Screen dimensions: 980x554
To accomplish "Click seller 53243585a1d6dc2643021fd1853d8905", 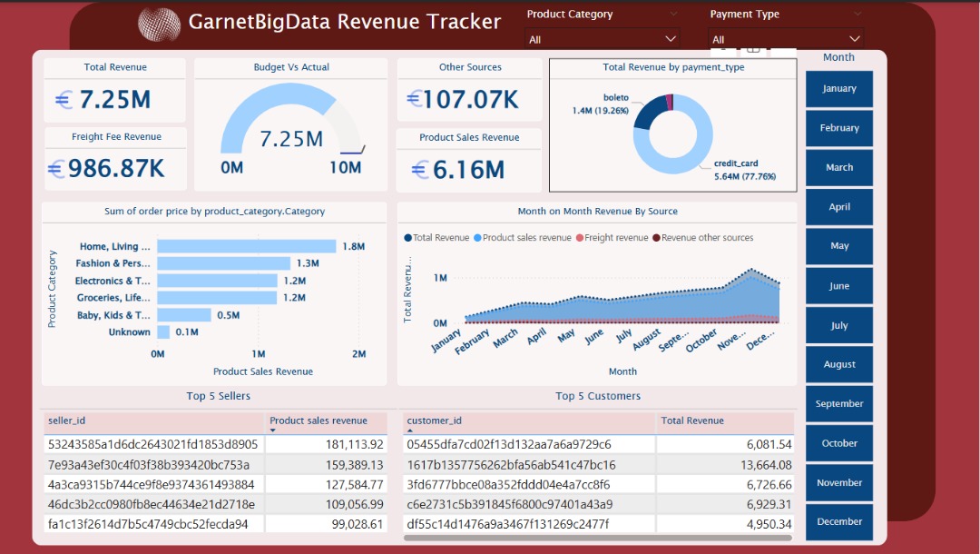I will (153, 445).
